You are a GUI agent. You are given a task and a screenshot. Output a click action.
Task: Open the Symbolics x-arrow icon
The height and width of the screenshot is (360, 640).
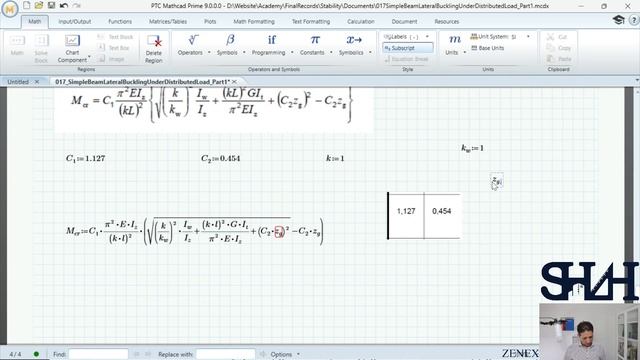click(x=354, y=40)
